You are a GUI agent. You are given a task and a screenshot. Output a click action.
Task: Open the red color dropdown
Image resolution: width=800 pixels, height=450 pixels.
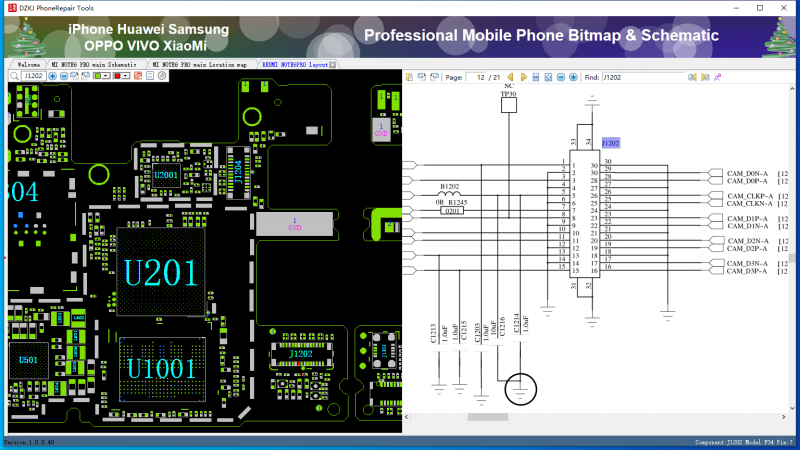[x=127, y=76]
